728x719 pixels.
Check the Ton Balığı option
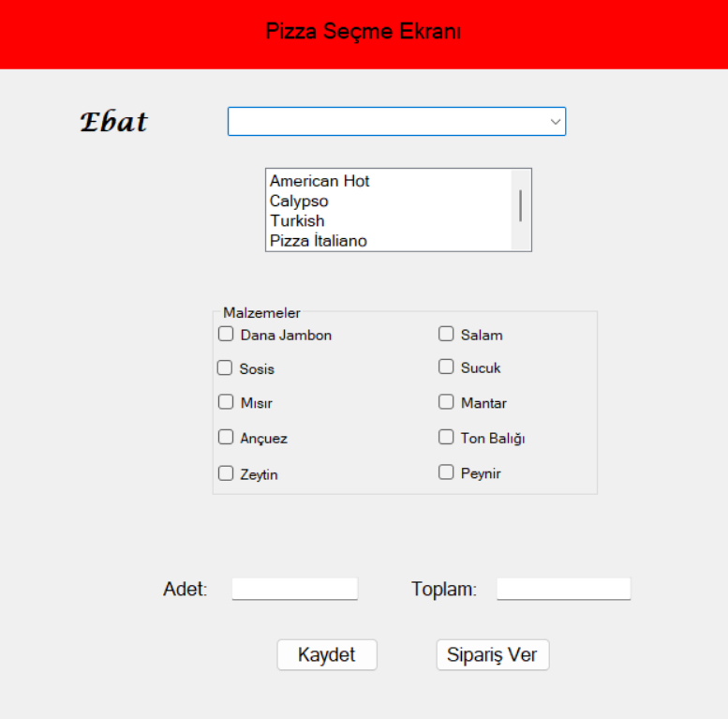pyautogui.click(x=446, y=437)
